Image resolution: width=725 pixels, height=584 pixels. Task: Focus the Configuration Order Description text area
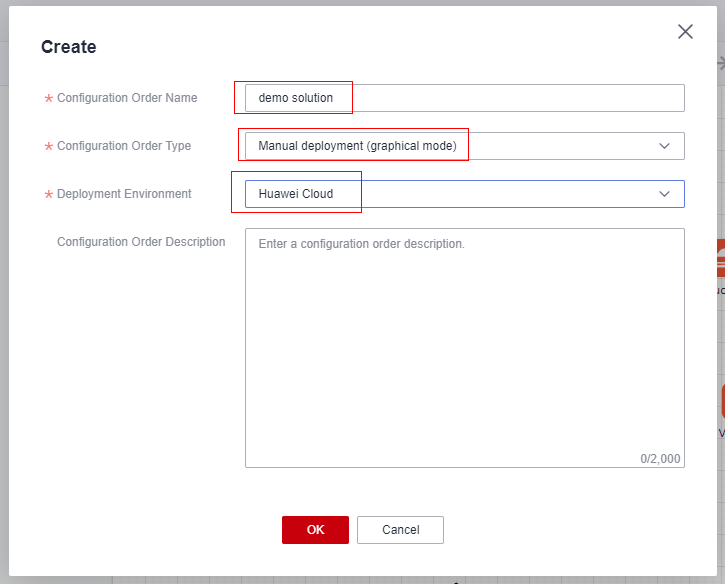[x=464, y=348]
